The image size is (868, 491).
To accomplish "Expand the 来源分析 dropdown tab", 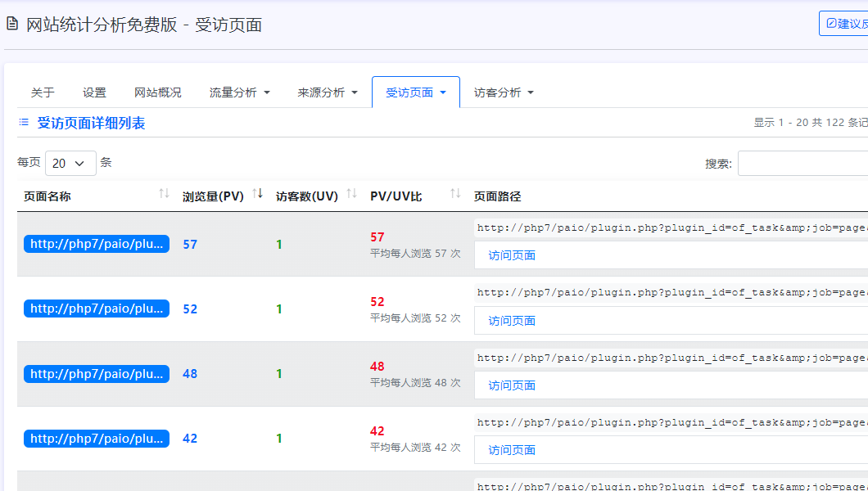I will coord(328,92).
